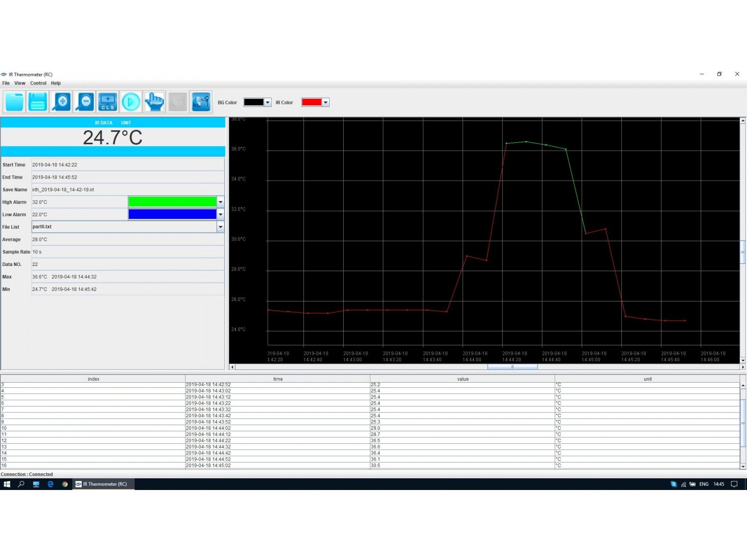Image resolution: width=747 pixels, height=560 pixels.
Task: Sort by the value column header
Action: pyautogui.click(x=463, y=379)
